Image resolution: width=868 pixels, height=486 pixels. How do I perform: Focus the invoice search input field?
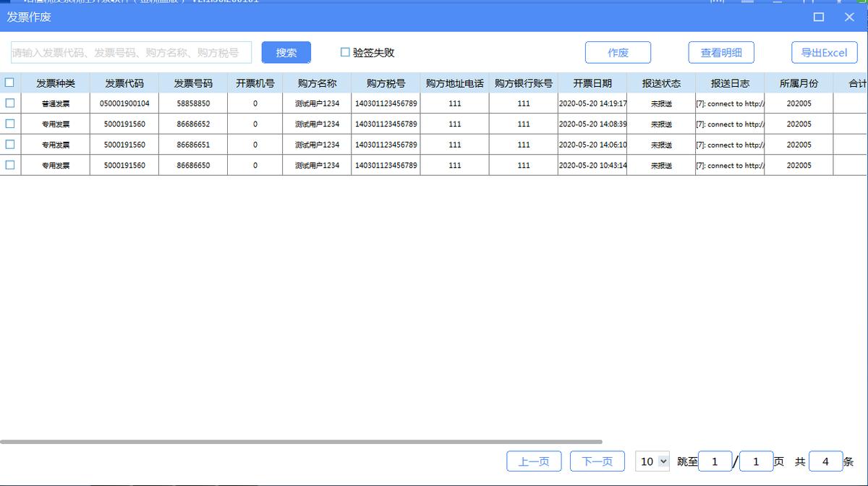tap(131, 52)
